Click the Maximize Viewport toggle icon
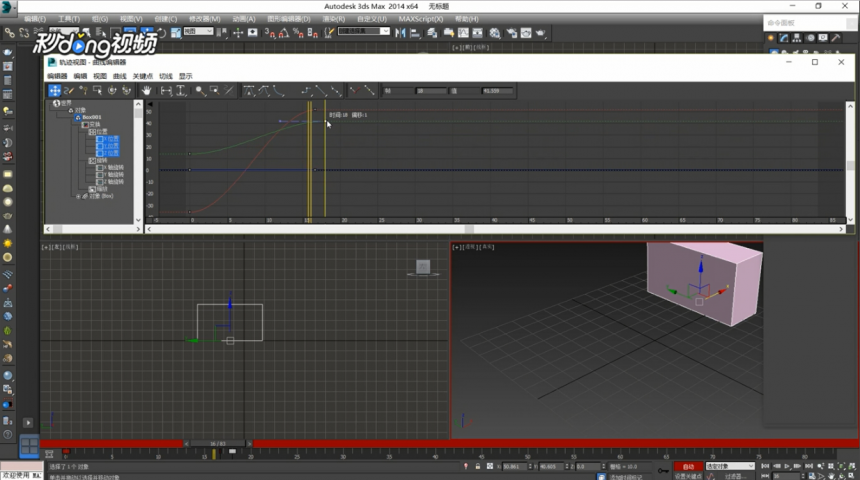This screenshot has width=860, height=480. 851,476
